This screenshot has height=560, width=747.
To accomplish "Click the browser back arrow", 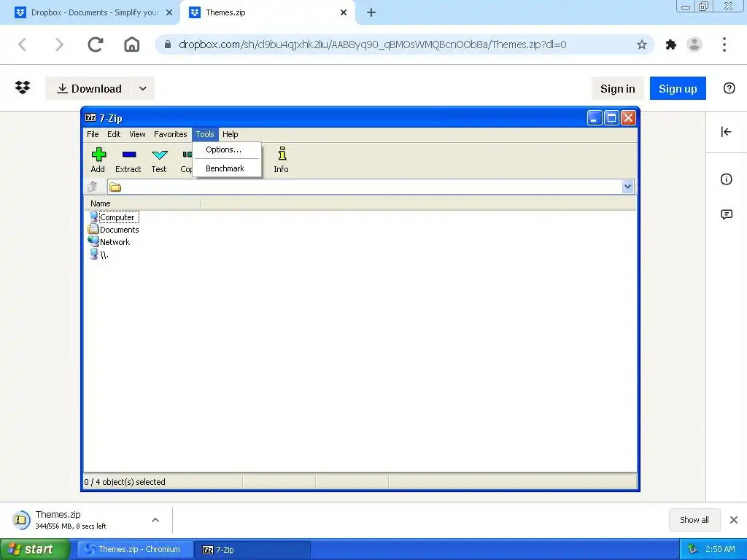I will [x=23, y=44].
